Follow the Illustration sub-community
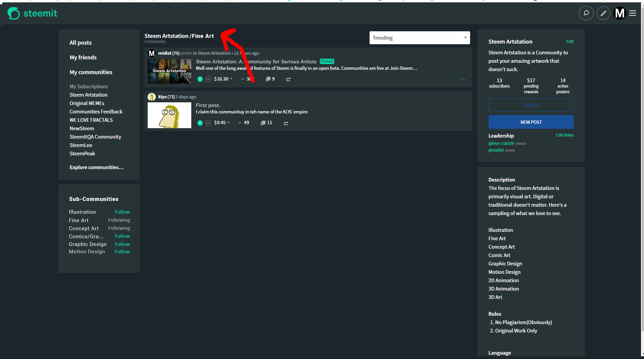The width and height of the screenshot is (644, 359). [122, 212]
